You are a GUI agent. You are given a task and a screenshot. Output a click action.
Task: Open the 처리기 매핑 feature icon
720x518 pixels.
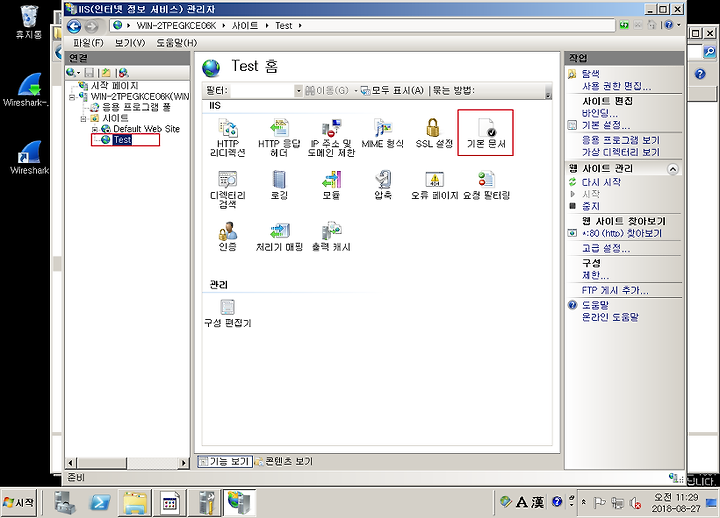(279, 236)
